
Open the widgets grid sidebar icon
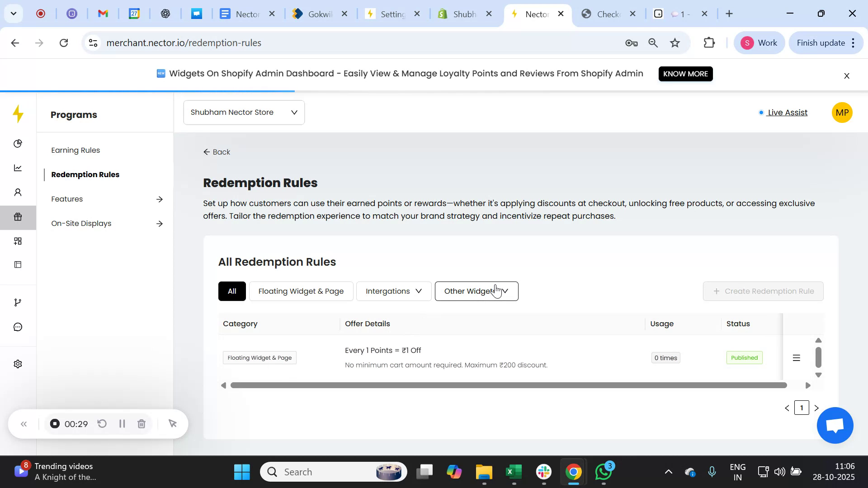18,241
